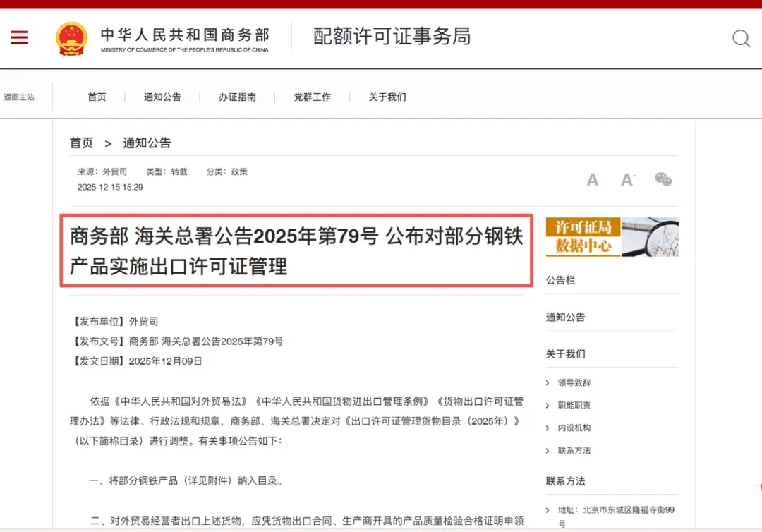Open 首页 in the navigation bar
Screen dimensions: 762x532
click(97, 97)
